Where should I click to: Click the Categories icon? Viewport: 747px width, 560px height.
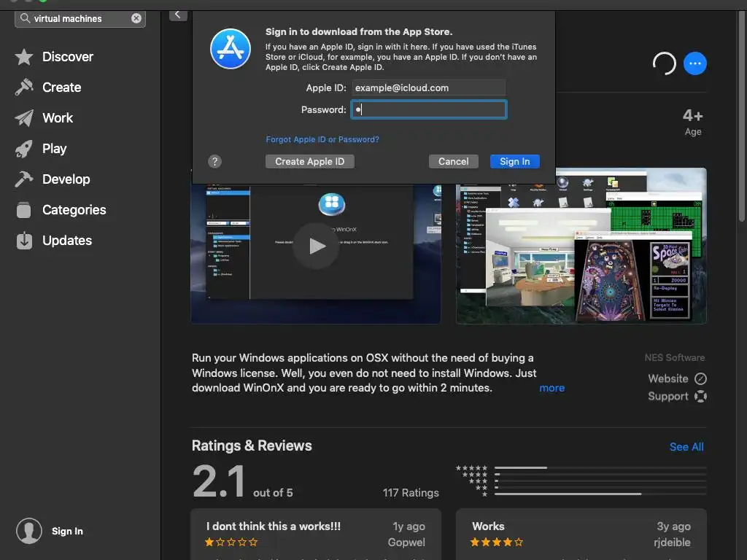(24, 210)
